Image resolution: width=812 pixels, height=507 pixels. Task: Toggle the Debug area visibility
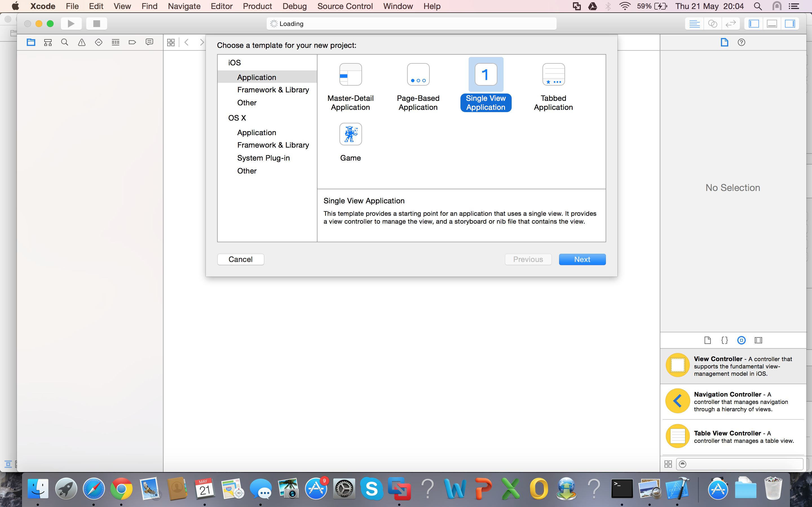coord(772,23)
